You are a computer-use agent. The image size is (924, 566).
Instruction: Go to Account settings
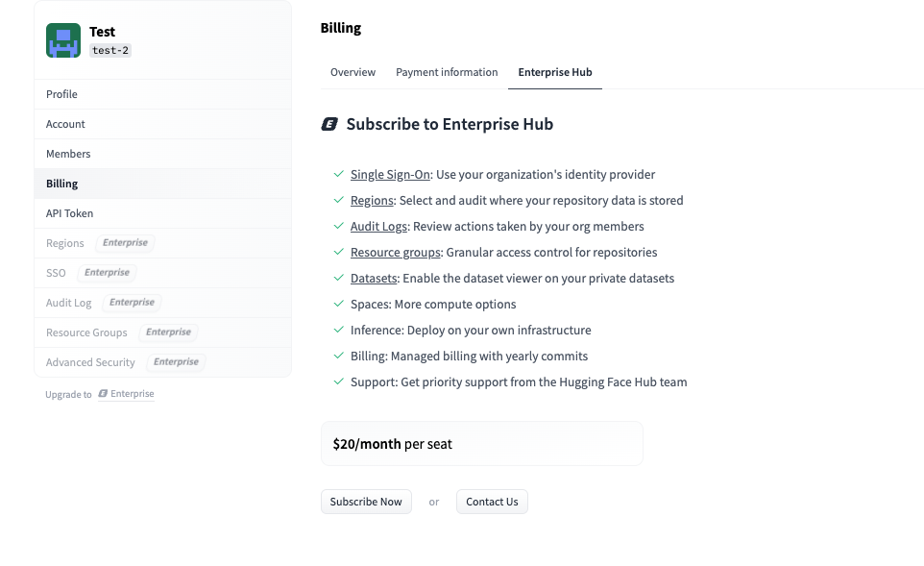(65, 124)
